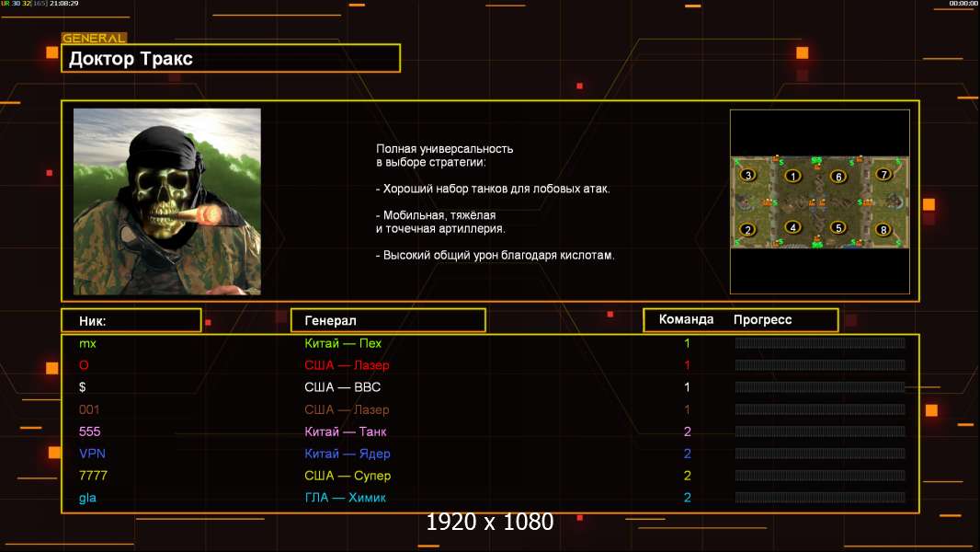Select player nickname "001"

point(89,409)
